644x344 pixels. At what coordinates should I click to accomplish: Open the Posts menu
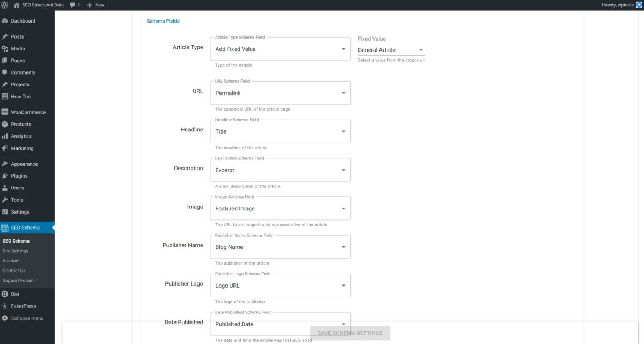pyautogui.click(x=17, y=36)
